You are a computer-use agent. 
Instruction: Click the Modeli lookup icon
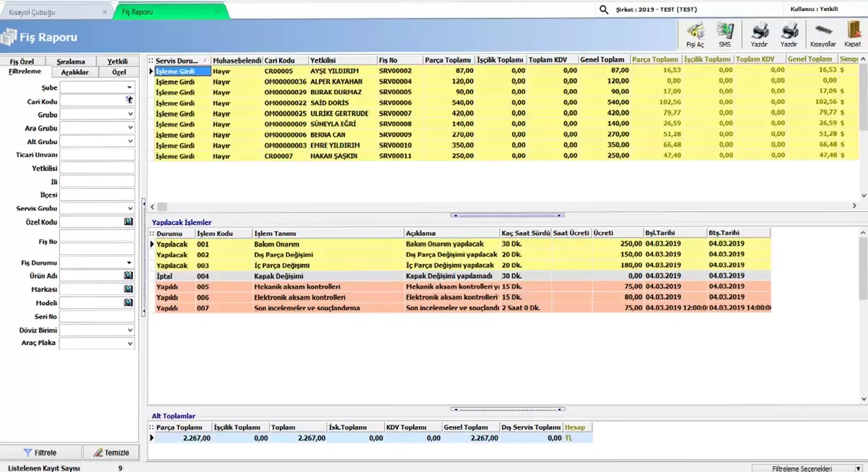point(129,303)
